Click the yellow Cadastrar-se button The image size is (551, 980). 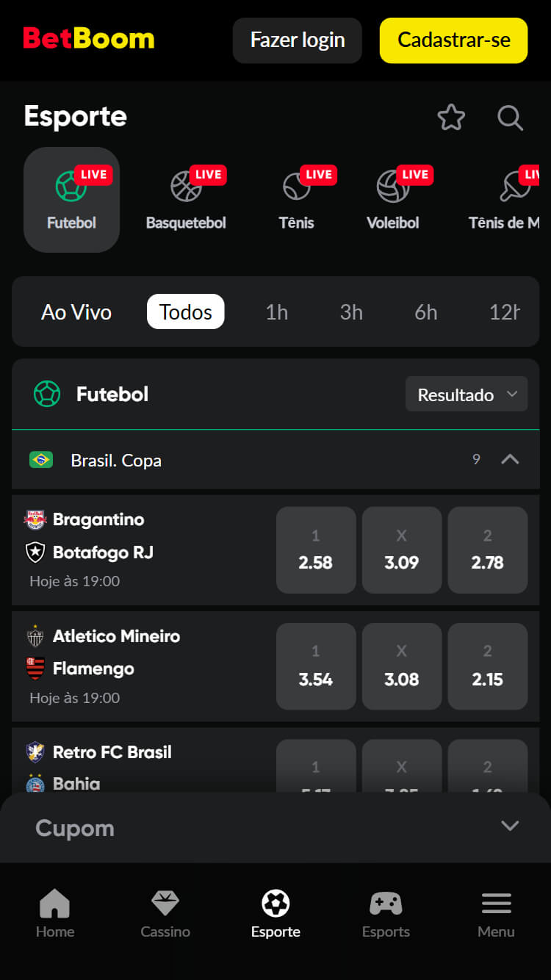pos(453,40)
